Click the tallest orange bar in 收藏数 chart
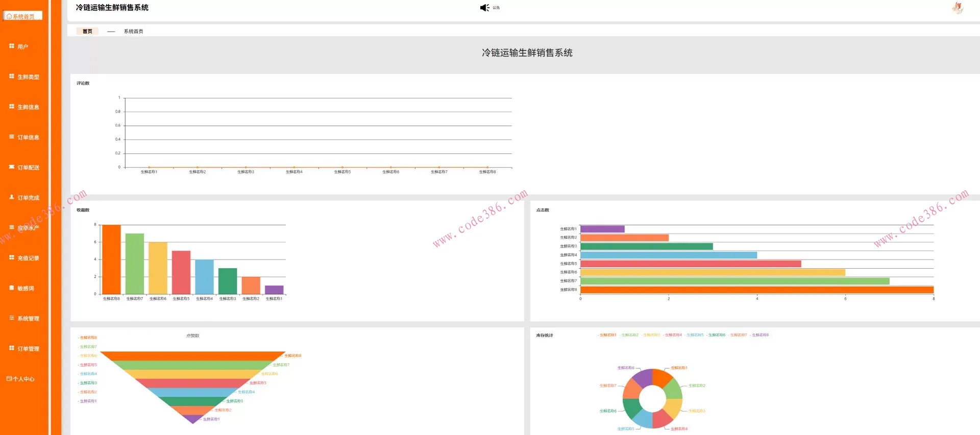Viewport: 980px width, 435px height. (x=111, y=259)
